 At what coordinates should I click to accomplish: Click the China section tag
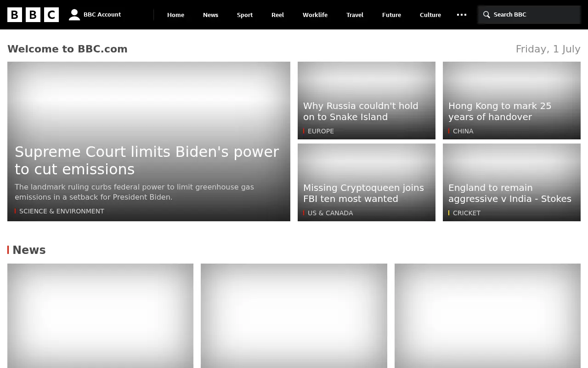pyautogui.click(x=463, y=131)
